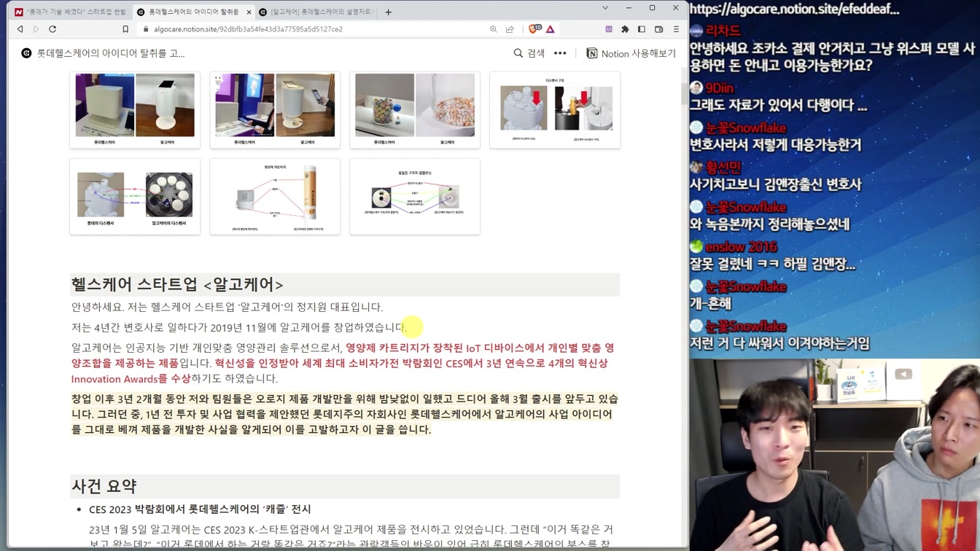Open the Brave wallet icon

click(x=658, y=29)
